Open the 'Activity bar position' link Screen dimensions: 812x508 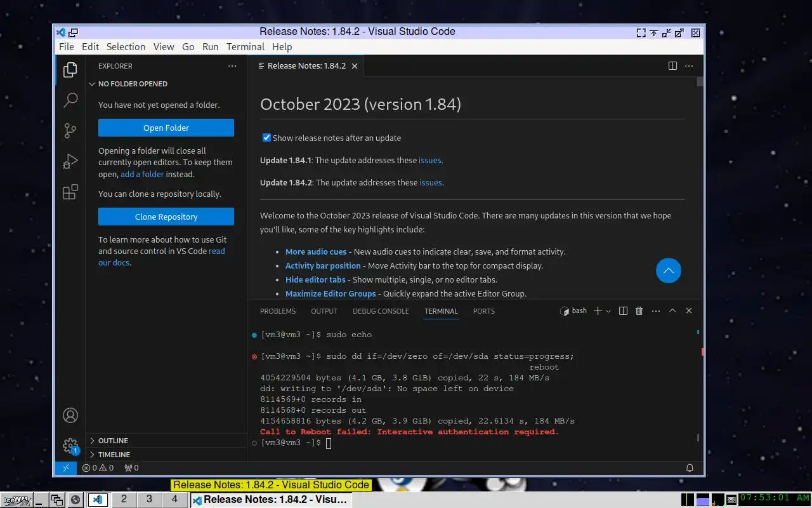click(x=323, y=266)
